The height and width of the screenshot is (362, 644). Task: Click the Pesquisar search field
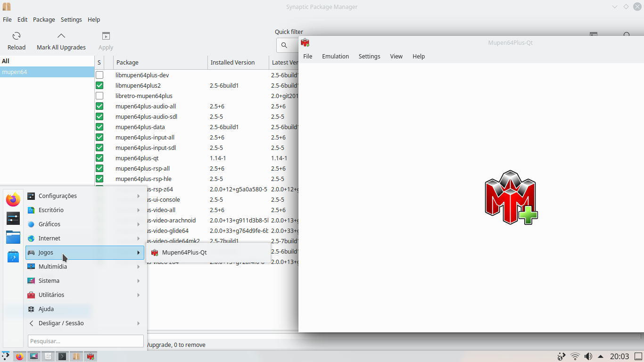tap(86, 341)
